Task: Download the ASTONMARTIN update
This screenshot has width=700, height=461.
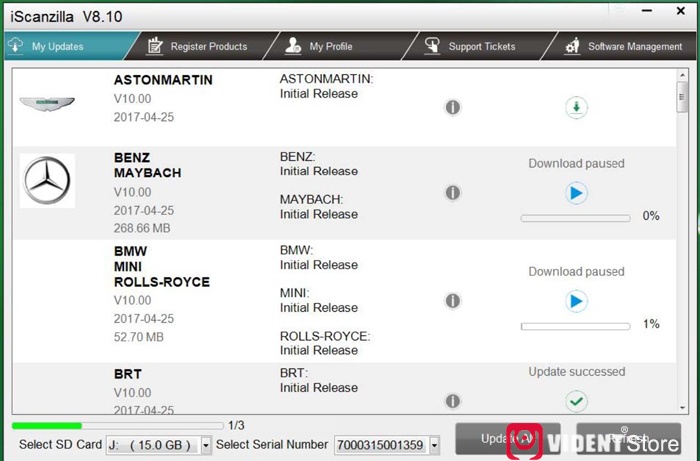Action: click(x=576, y=108)
